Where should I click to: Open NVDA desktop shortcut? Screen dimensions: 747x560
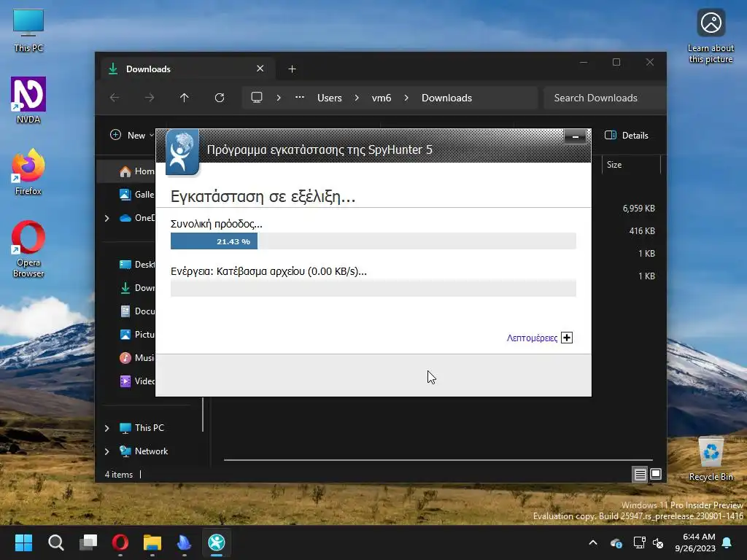point(28,101)
